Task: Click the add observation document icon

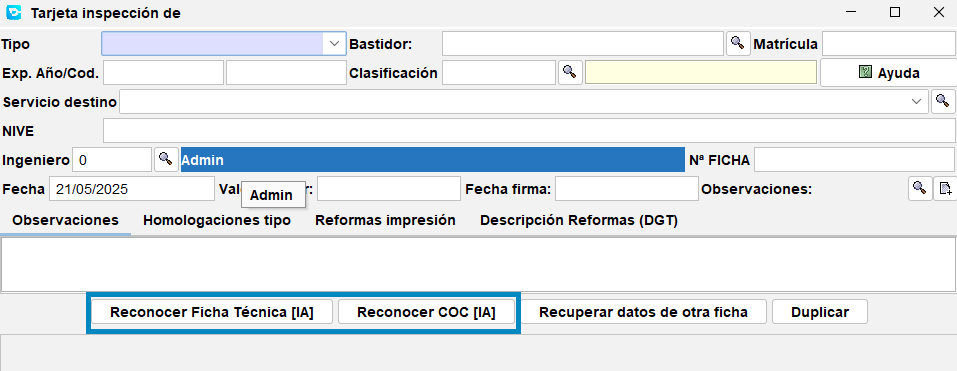Action: point(945,189)
